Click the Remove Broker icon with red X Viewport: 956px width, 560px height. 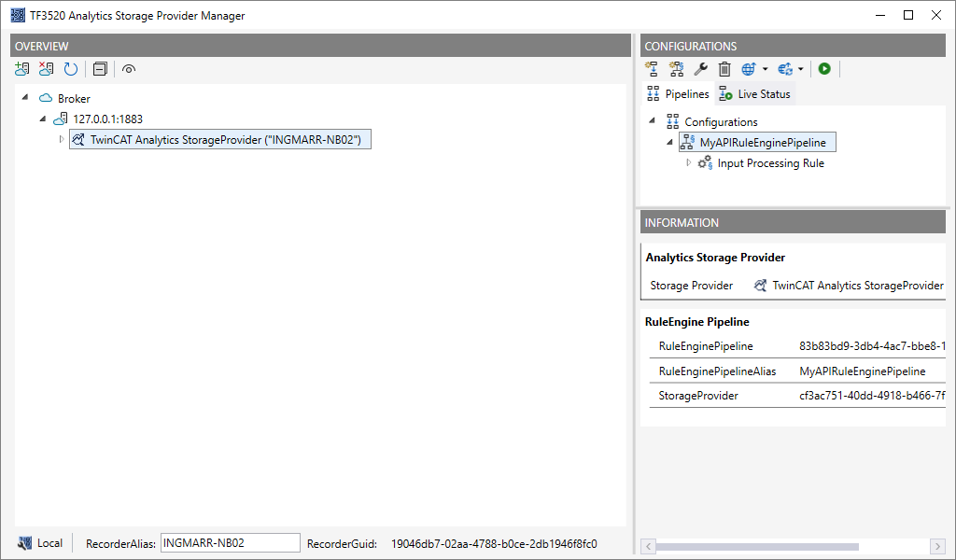[x=47, y=69]
